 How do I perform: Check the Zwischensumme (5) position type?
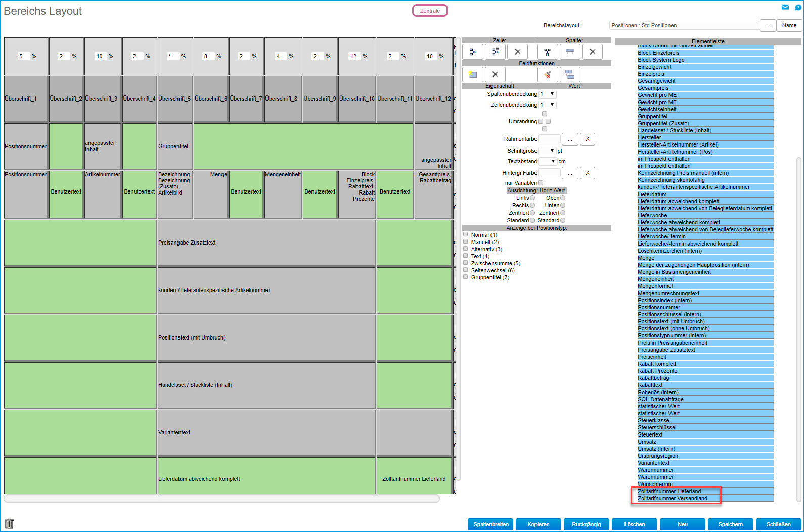[x=466, y=263]
